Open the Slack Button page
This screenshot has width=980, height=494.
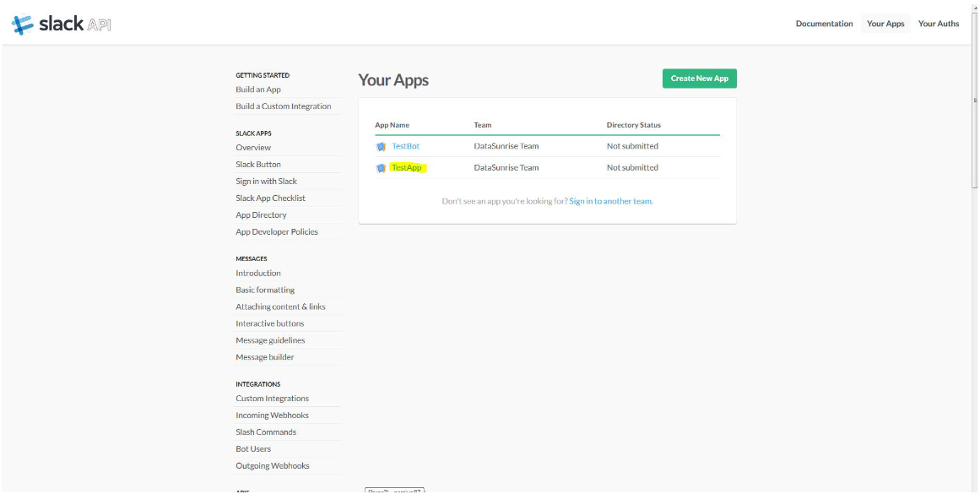[x=258, y=165]
